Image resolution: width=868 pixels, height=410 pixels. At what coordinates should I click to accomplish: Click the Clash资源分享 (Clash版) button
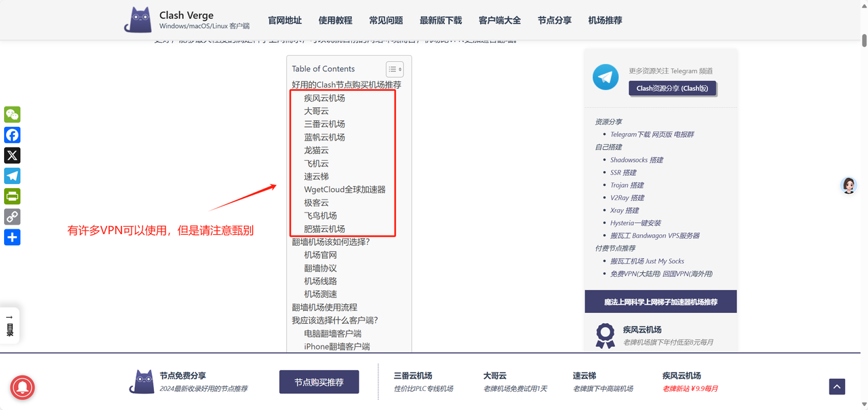click(x=671, y=88)
